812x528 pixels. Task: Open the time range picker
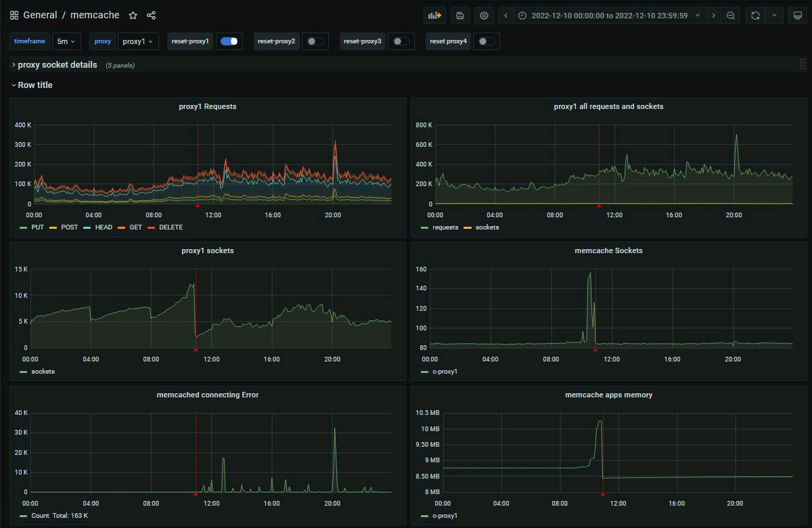(609, 16)
